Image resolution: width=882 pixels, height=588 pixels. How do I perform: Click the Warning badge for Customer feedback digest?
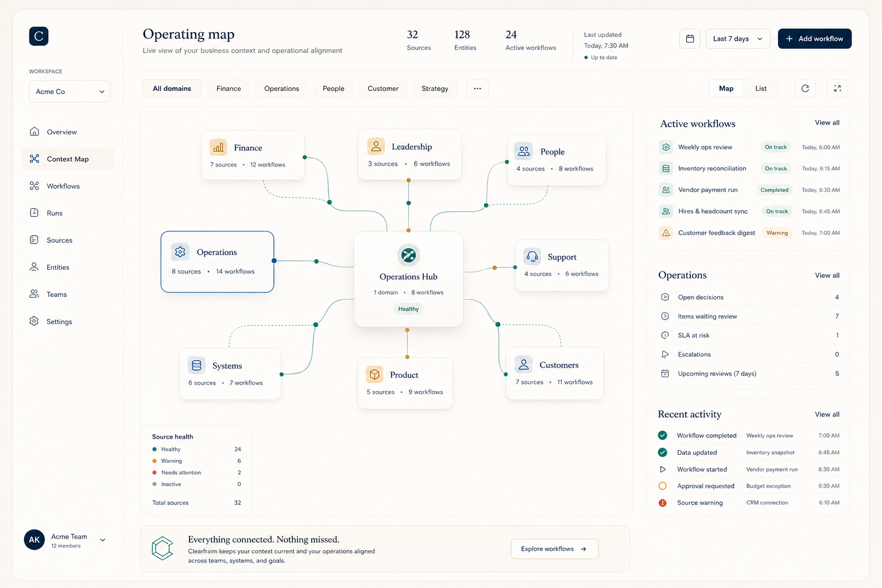point(777,233)
